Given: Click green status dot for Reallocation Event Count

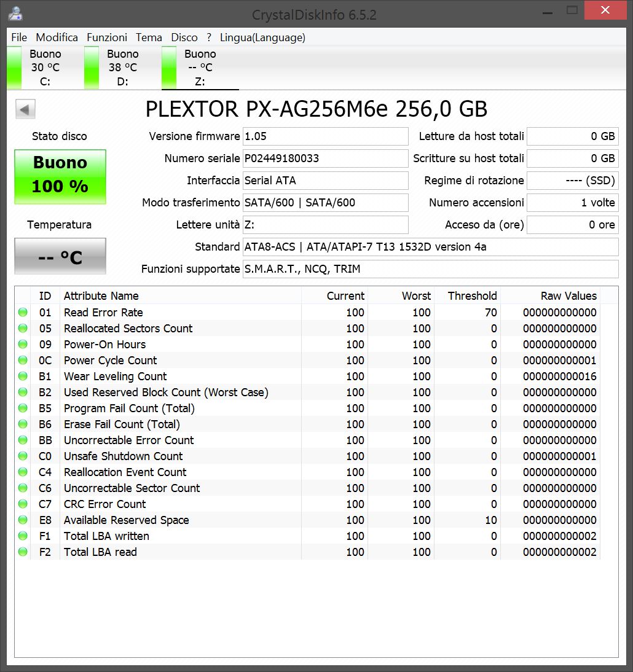Looking at the screenshot, I should point(23,472).
